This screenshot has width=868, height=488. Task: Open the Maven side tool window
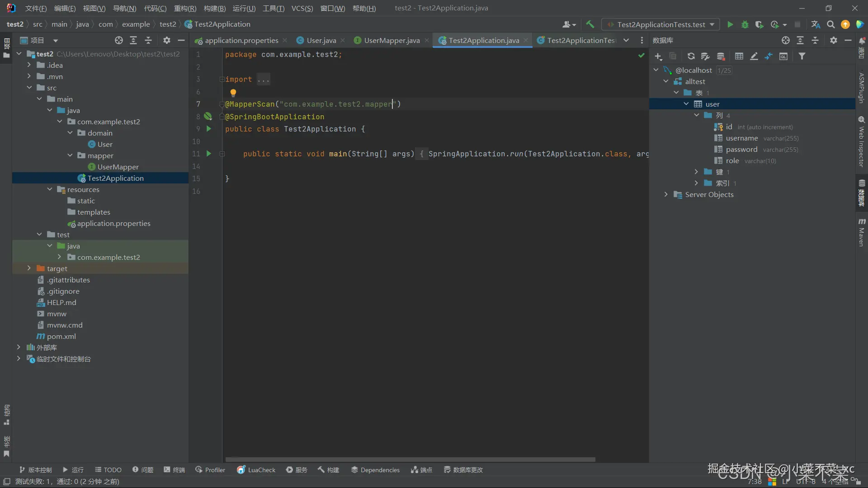(862, 233)
